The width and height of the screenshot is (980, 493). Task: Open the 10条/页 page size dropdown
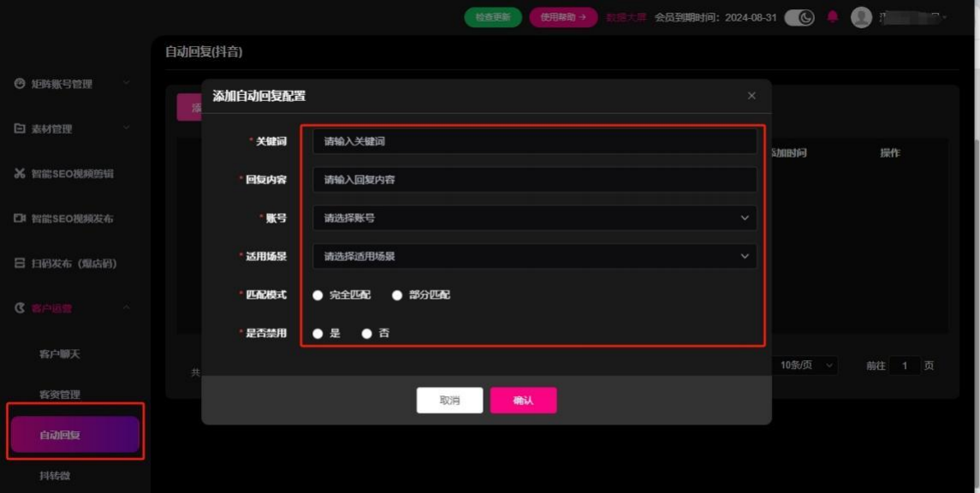805,365
